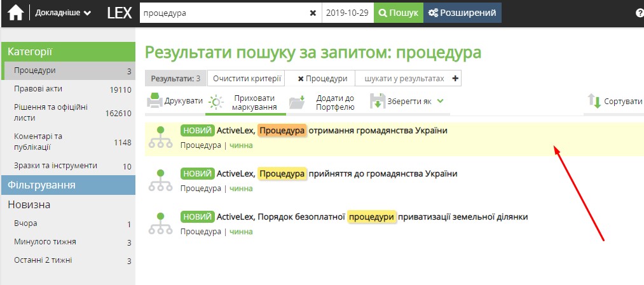The height and width of the screenshot is (285, 644).
Task: Clear the search field with X icon
Action: coord(313,13)
